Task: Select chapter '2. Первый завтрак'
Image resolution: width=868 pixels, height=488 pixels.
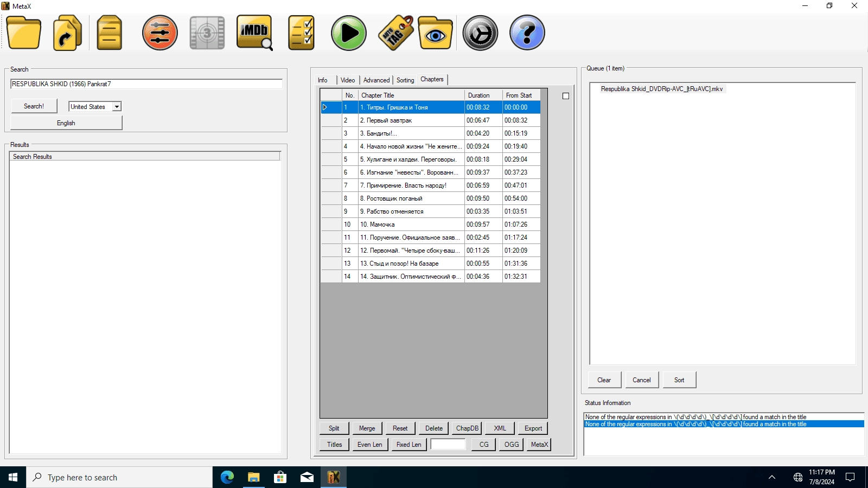Action: tap(411, 120)
